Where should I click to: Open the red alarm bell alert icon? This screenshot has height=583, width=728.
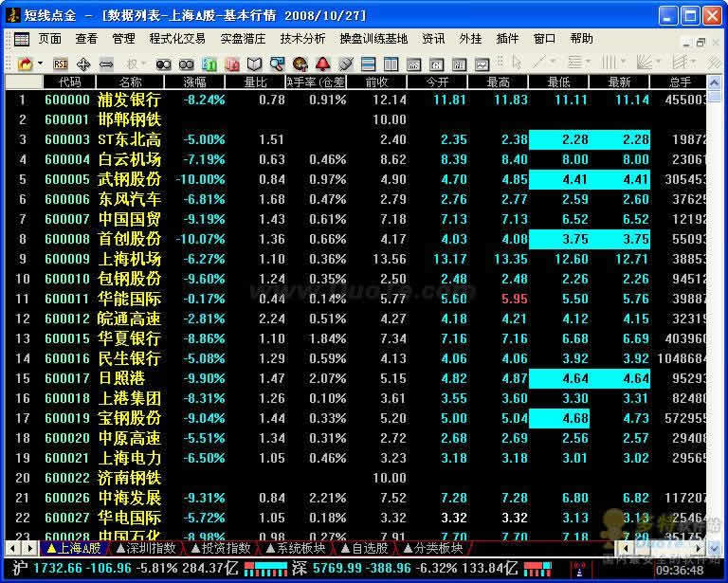(x=322, y=64)
